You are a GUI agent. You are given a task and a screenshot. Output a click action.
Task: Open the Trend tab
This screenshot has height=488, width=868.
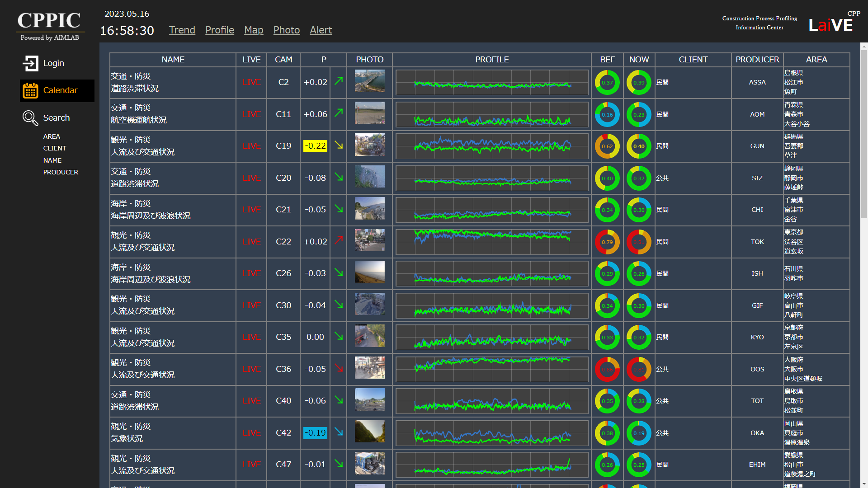tap(182, 30)
